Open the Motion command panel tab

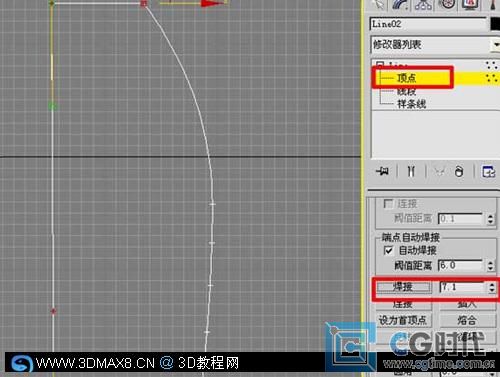447,4
